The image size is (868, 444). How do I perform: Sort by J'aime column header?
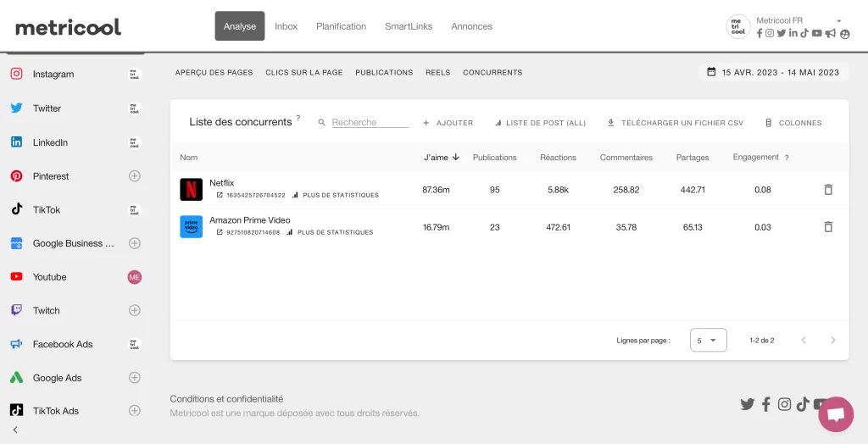pos(441,158)
